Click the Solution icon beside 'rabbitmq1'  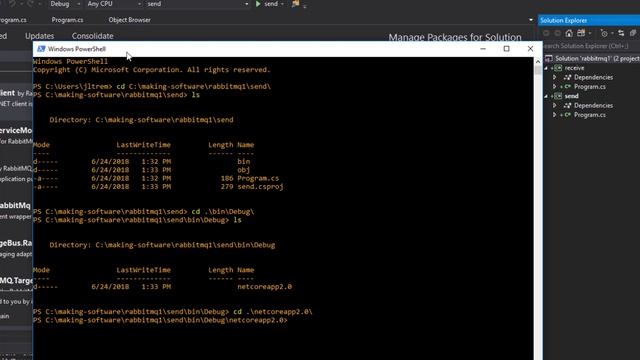[549, 58]
